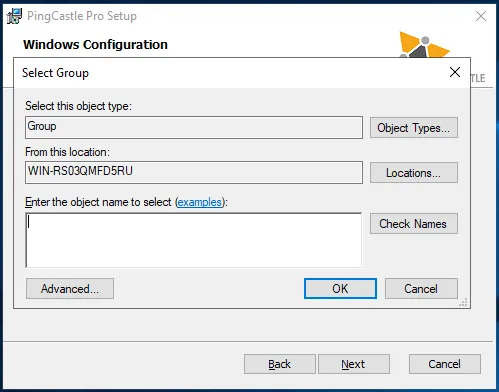Close the PingCastle Pro Setup window
Image resolution: width=499 pixels, height=392 pixels.
(x=481, y=16)
